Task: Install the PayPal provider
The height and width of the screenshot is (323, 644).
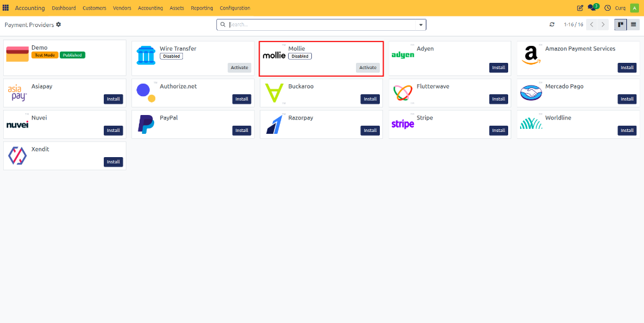Action: click(242, 131)
